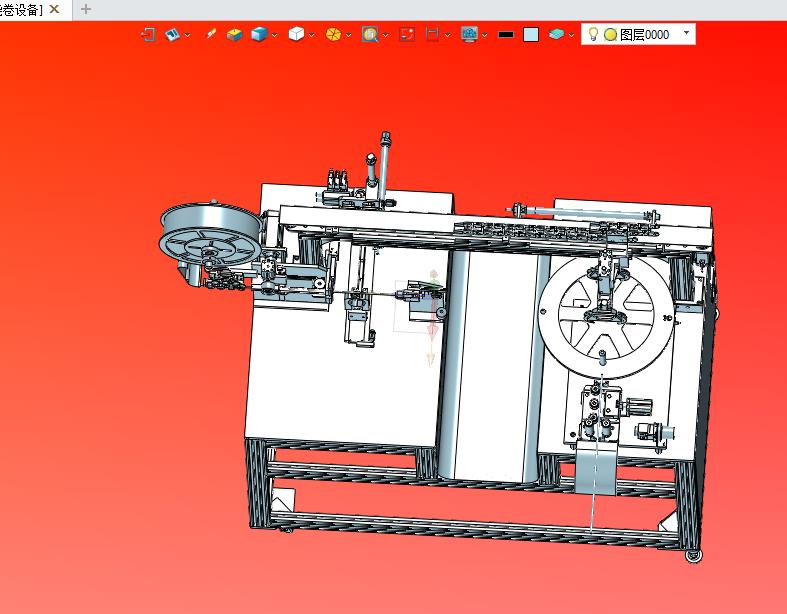Add a new tab with plus

click(86, 9)
